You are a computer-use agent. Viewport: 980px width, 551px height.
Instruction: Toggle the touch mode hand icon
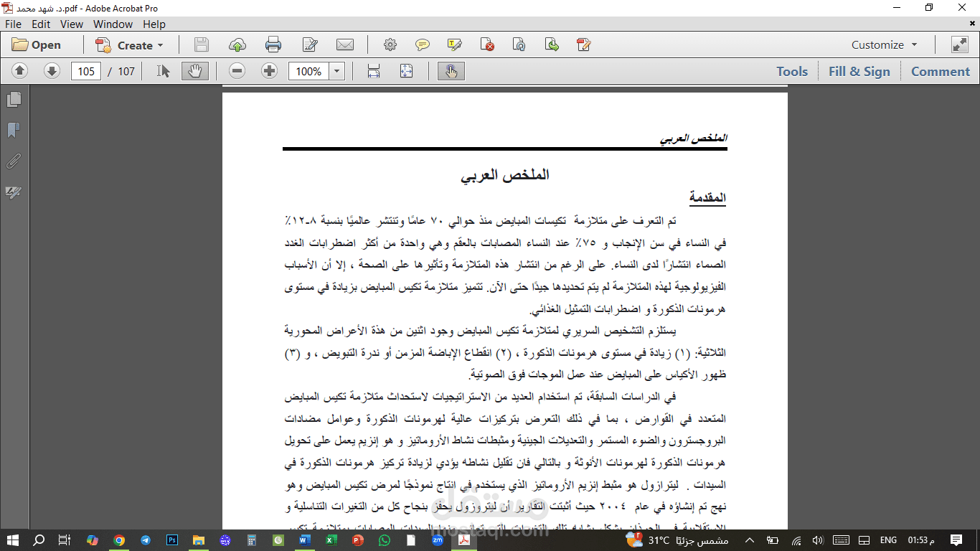point(451,71)
